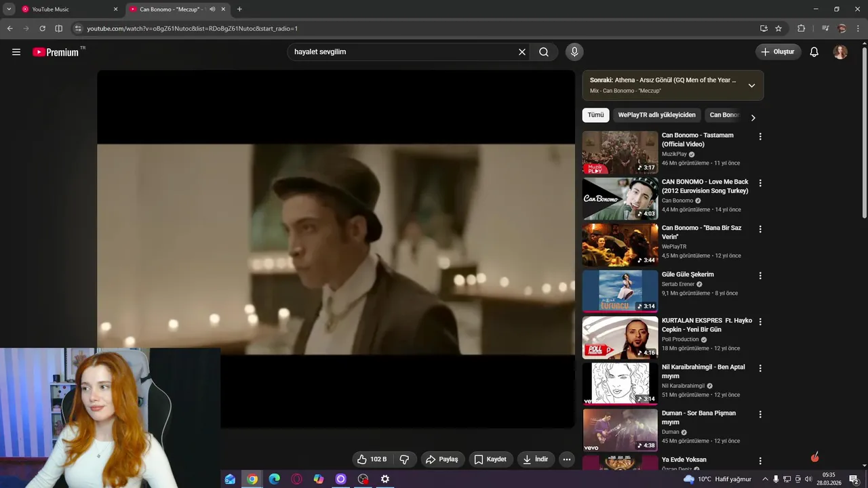Viewport: 868px width, 488px height.
Task: Expand the 'Sonraki' up-next mix panel
Action: tap(751, 85)
